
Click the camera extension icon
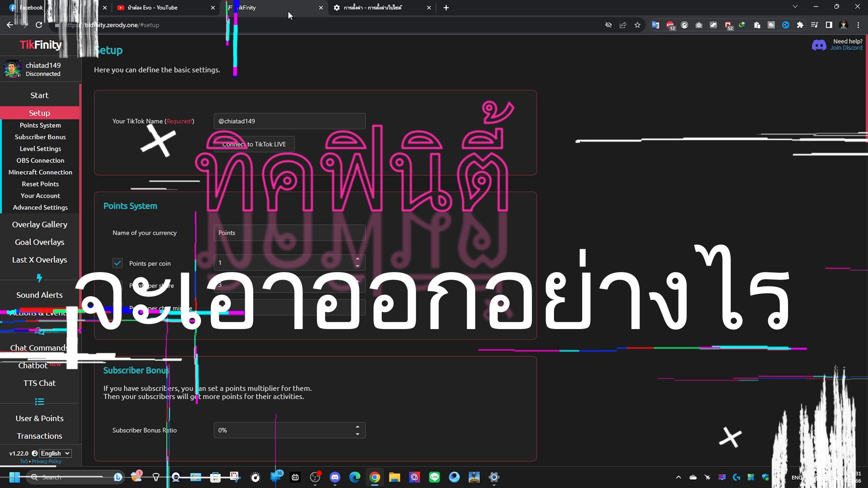[699, 25]
